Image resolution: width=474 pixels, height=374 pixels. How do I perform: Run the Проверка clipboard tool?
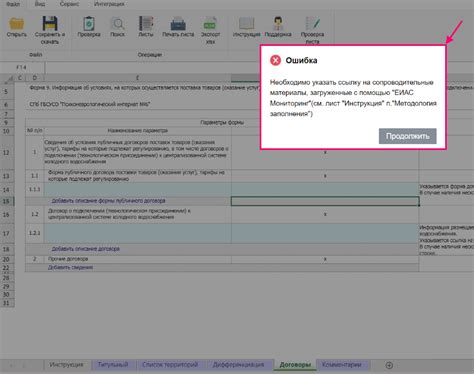pos(89,24)
